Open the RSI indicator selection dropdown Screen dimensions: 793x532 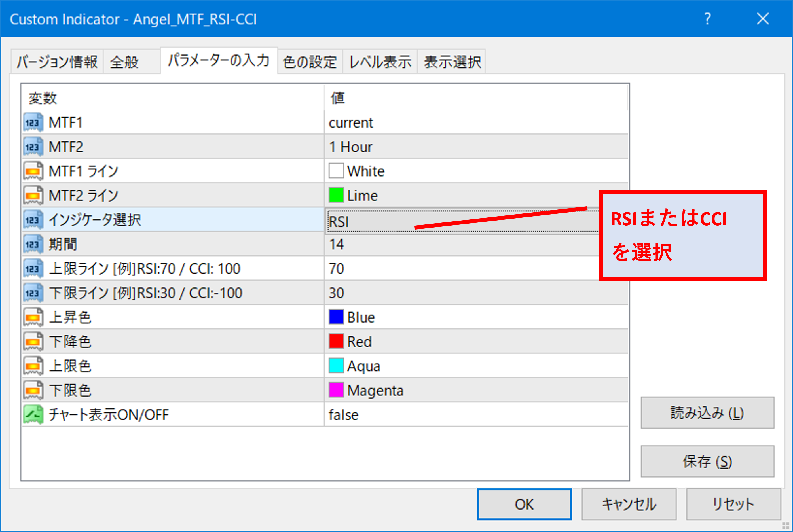click(x=462, y=221)
